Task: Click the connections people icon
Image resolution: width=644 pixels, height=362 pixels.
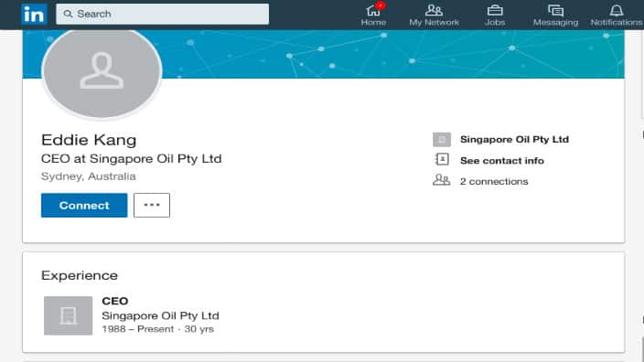Action: coord(442,180)
